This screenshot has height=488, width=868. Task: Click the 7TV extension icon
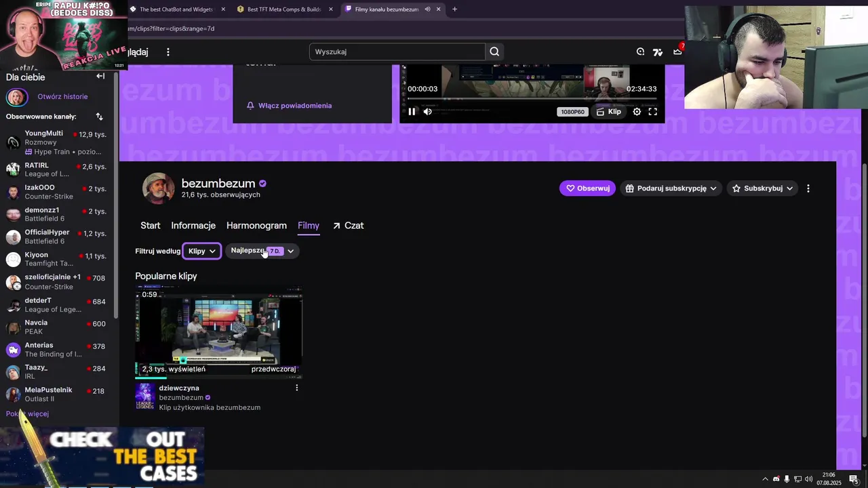pyautogui.click(x=658, y=52)
